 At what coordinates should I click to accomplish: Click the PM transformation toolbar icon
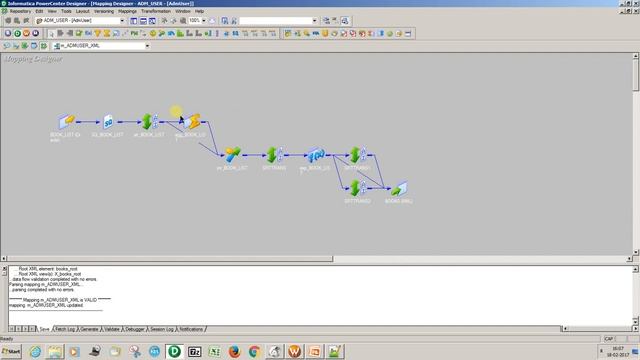tap(134, 33)
